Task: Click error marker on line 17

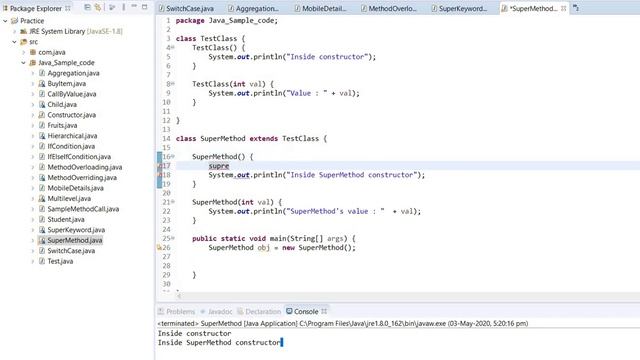Action: pos(160,166)
